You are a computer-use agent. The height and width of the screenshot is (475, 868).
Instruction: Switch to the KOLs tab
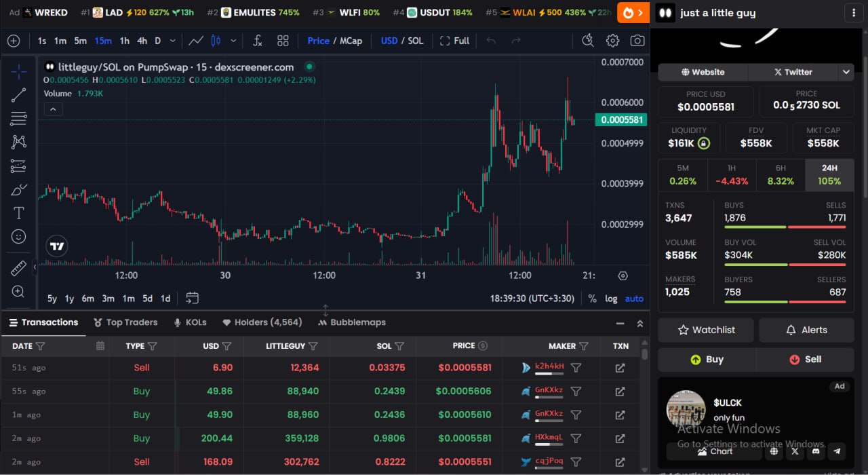190,322
